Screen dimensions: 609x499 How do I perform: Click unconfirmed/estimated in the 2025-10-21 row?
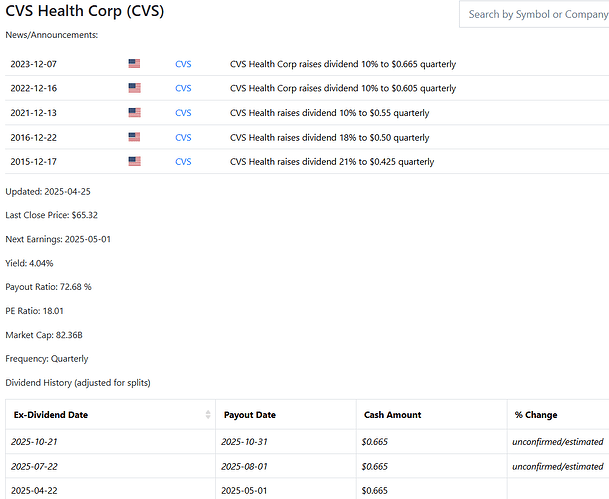click(558, 442)
